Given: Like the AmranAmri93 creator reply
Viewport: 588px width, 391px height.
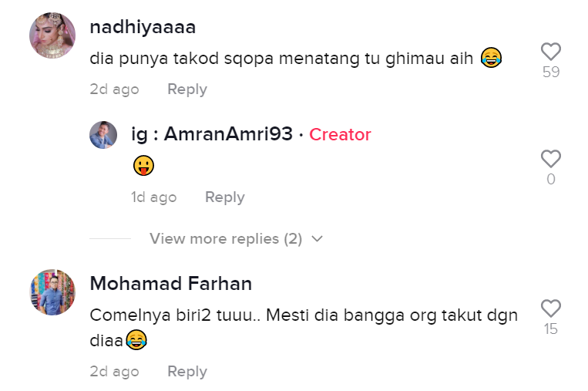Looking at the screenshot, I should [550, 159].
